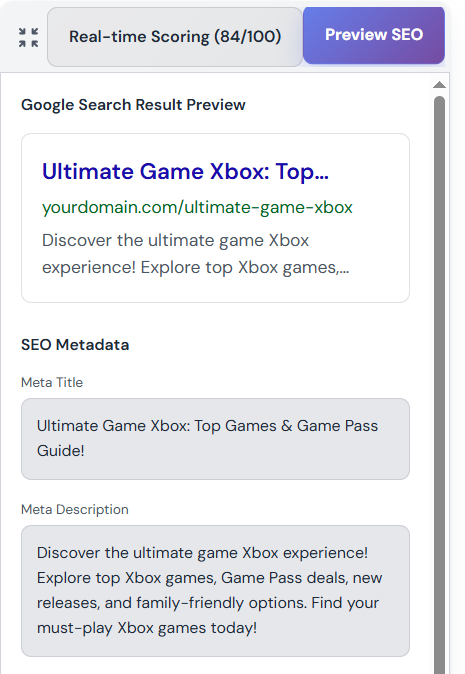465x674 pixels.
Task: Click the SEO Metadata heading
Action: [x=75, y=345]
